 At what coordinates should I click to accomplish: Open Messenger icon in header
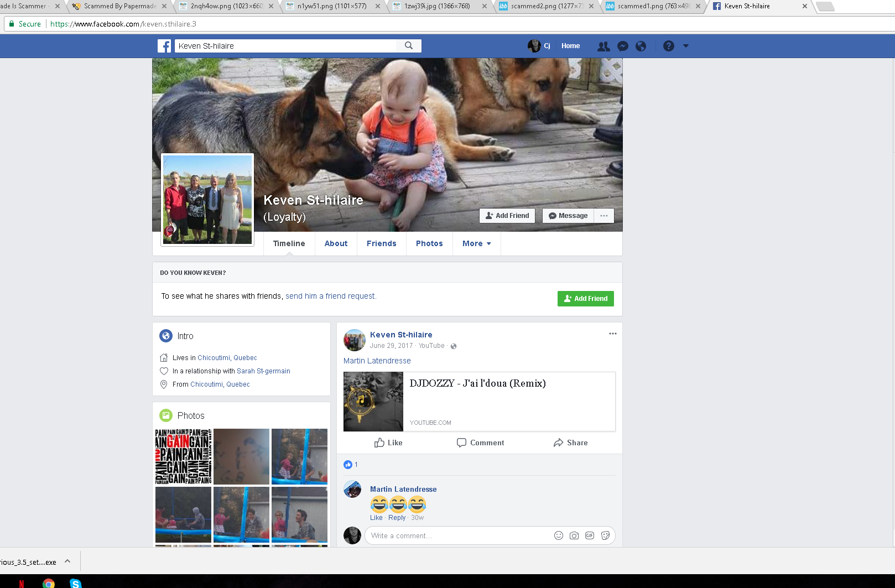pos(623,46)
